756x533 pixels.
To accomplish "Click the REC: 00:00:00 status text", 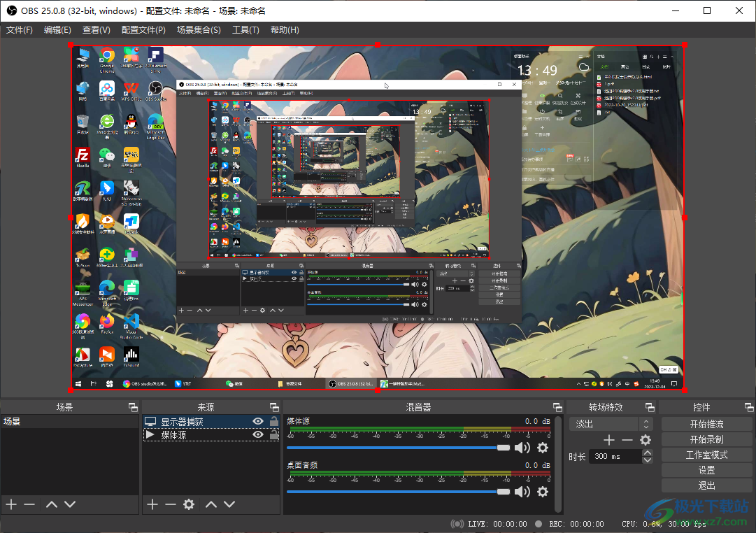I will pyautogui.click(x=577, y=524).
